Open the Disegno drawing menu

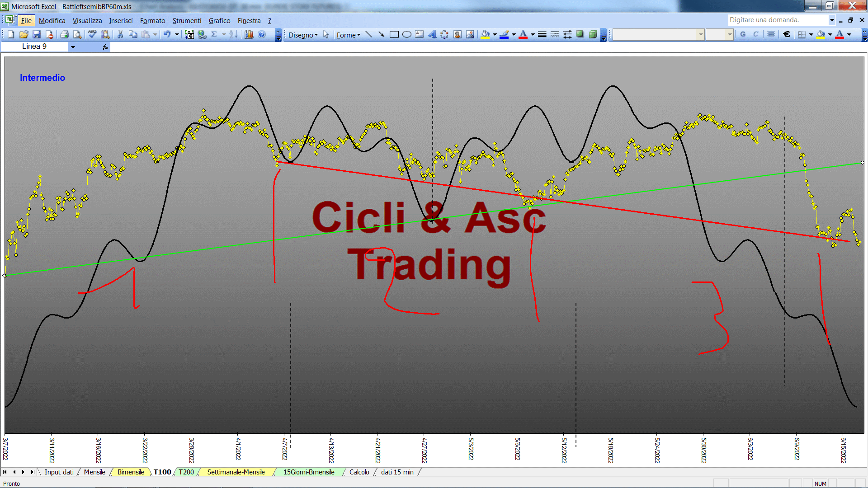303,35
